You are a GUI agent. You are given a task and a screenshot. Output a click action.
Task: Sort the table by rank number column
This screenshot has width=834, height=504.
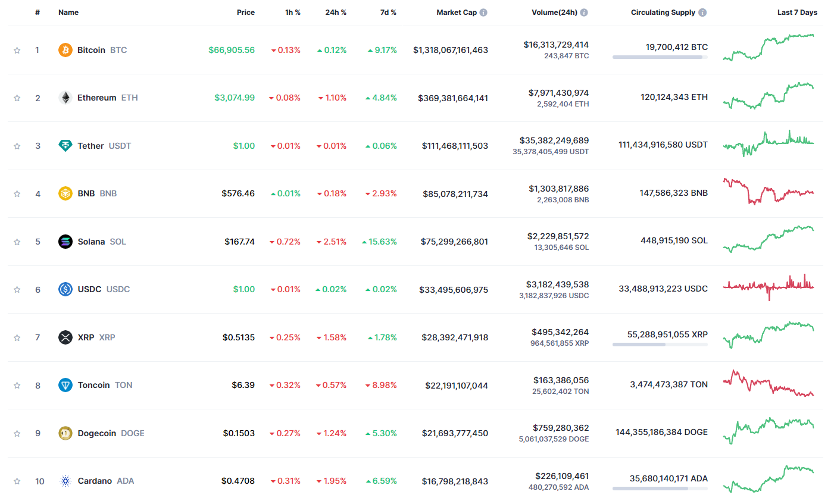click(38, 12)
